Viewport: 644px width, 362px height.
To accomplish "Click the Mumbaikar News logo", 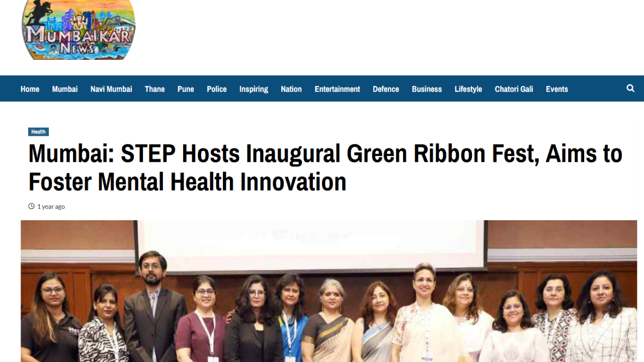I will (x=78, y=30).
